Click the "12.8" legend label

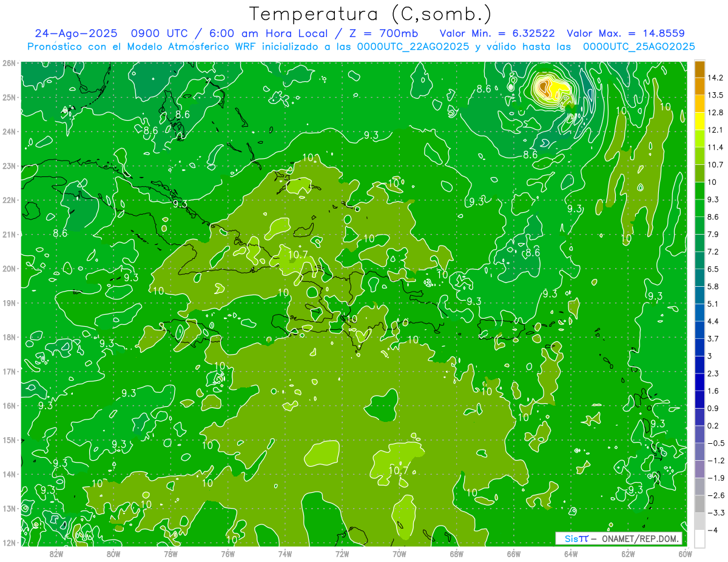(x=714, y=112)
